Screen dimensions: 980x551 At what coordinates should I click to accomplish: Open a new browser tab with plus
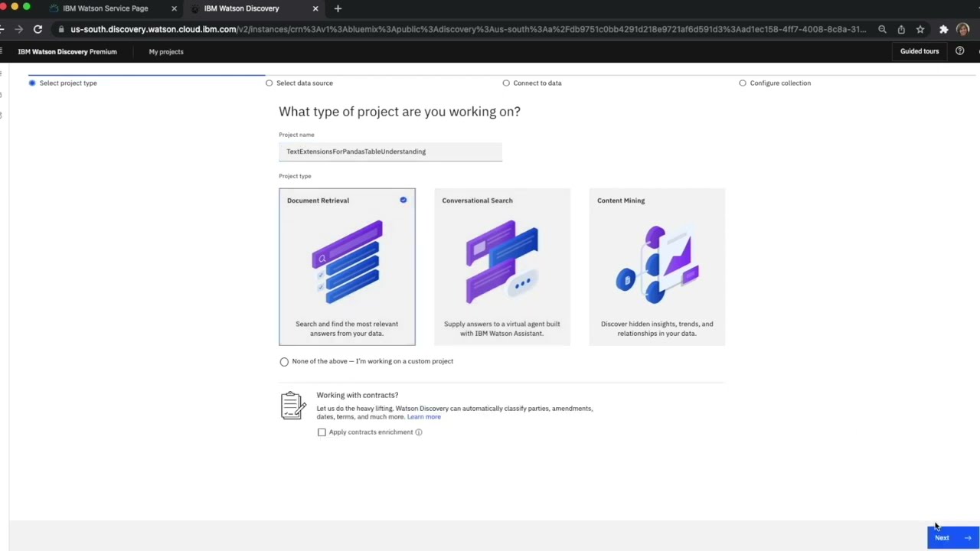pos(338,8)
